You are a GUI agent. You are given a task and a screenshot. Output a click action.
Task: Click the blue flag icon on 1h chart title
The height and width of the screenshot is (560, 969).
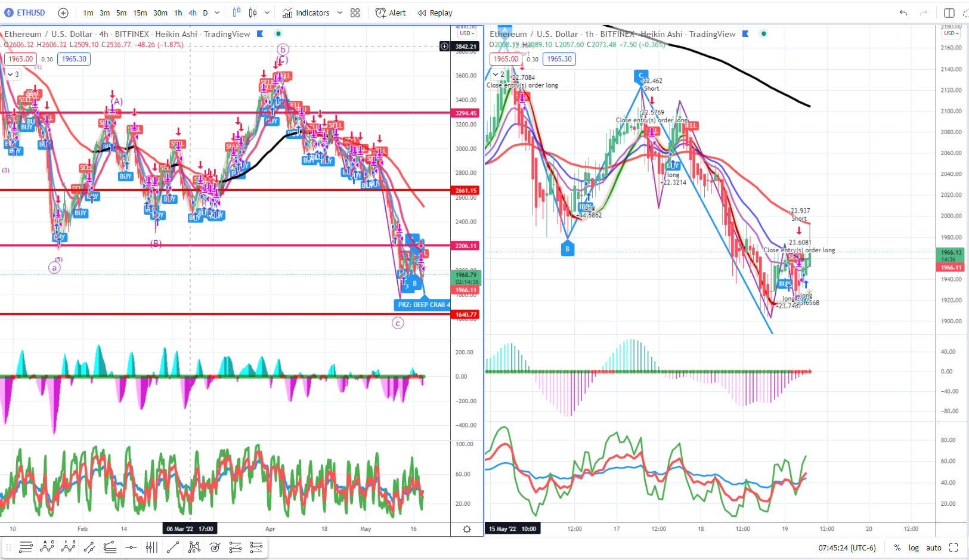pyautogui.click(x=745, y=34)
